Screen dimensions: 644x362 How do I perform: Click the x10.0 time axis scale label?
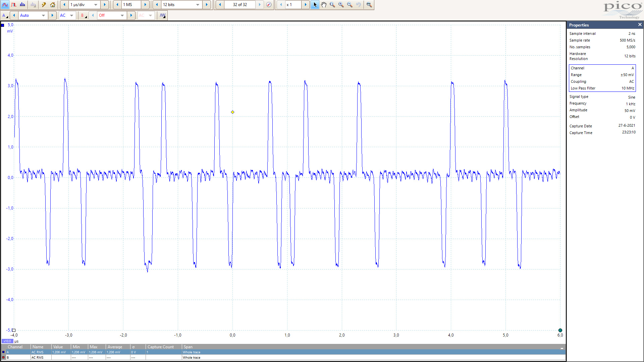click(x=7, y=341)
